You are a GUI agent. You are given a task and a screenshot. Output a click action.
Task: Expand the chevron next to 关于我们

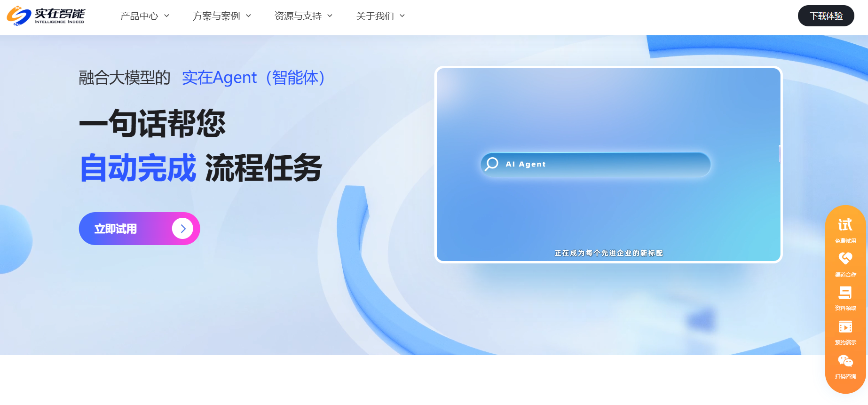402,16
